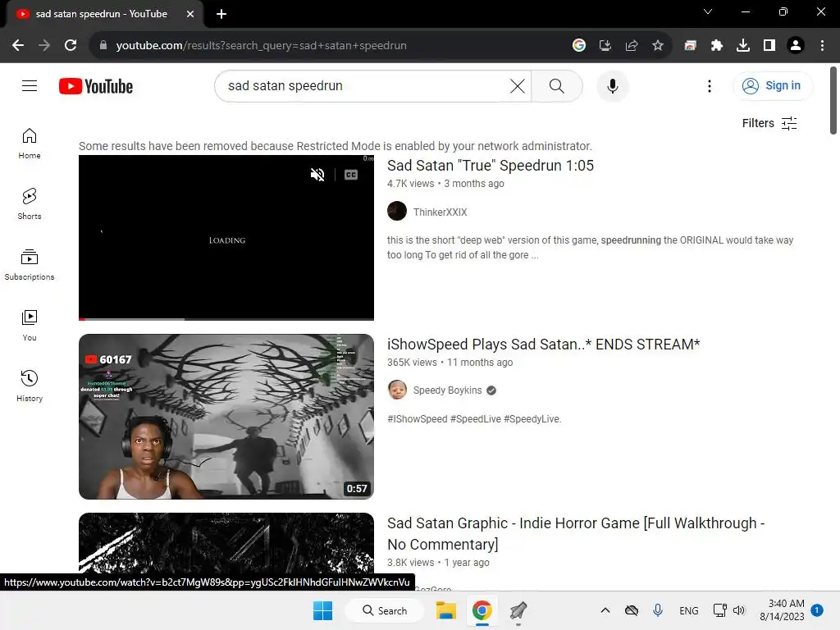Open Chrome downloads icon
The width and height of the screenshot is (840, 630).
[x=743, y=46]
